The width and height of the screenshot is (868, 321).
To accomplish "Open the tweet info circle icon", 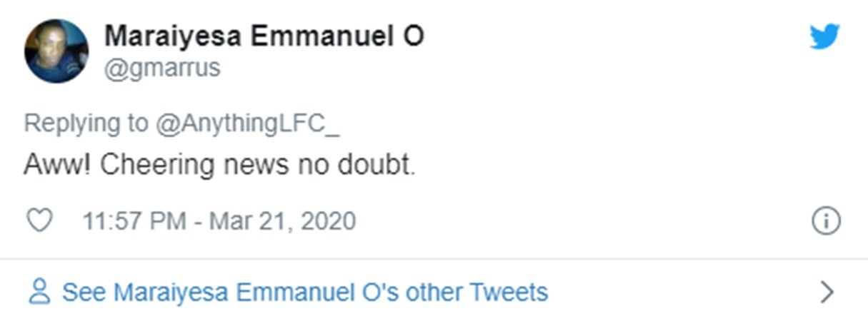I will click(x=826, y=221).
